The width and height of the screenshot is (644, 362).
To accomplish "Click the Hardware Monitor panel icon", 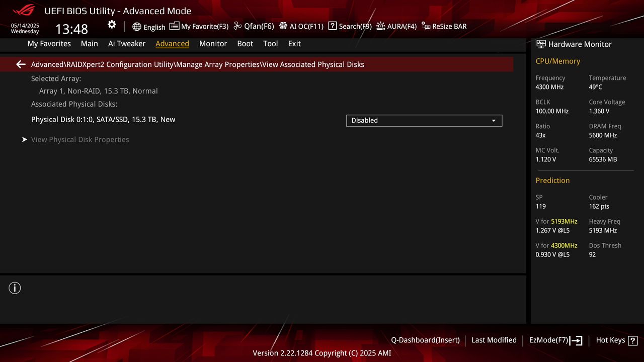I will pyautogui.click(x=541, y=44).
